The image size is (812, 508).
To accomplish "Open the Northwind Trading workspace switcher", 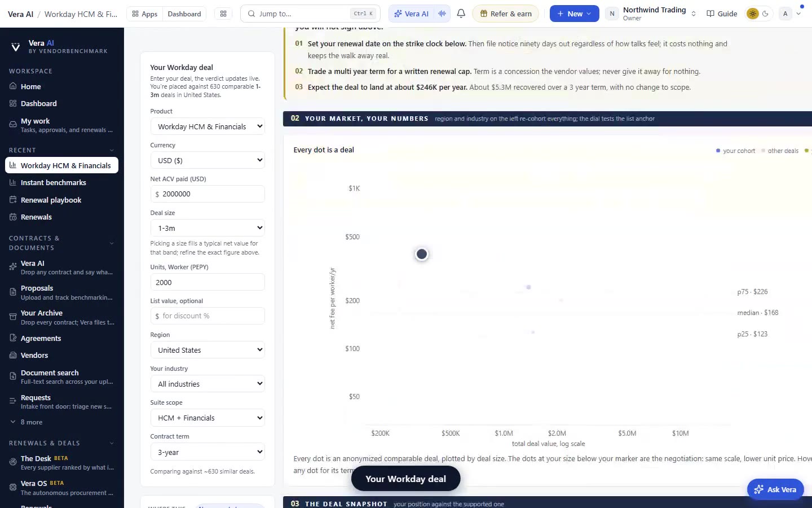I will [x=652, y=14].
